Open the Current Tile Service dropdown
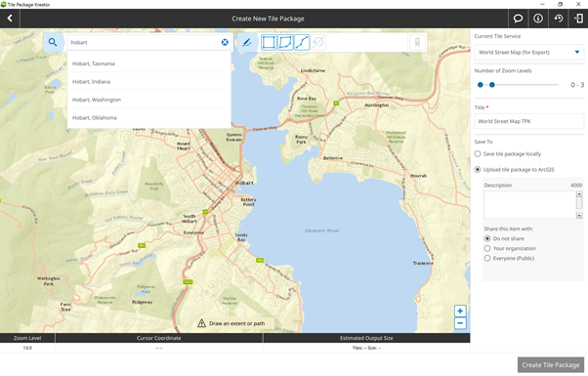The width and height of the screenshot is (588, 376). click(x=529, y=53)
